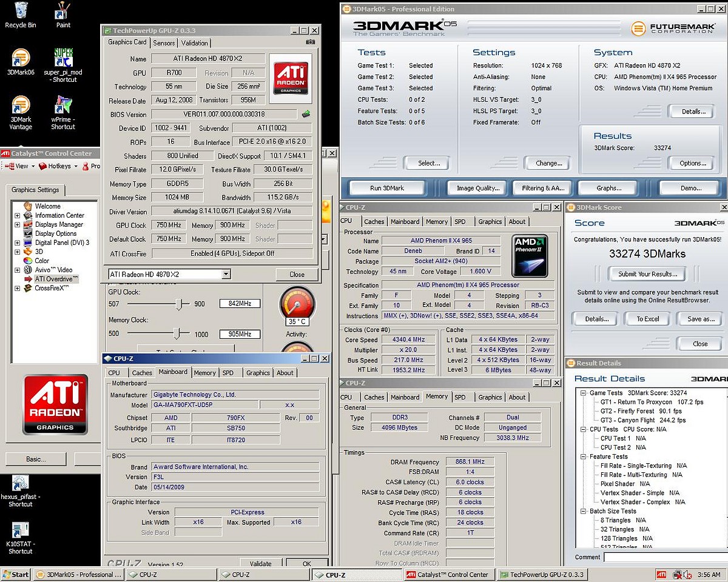Image resolution: width=728 pixels, height=582 pixels.
Task: Open About tab in the Processor CPU-Z window
Action: point(517,222)
